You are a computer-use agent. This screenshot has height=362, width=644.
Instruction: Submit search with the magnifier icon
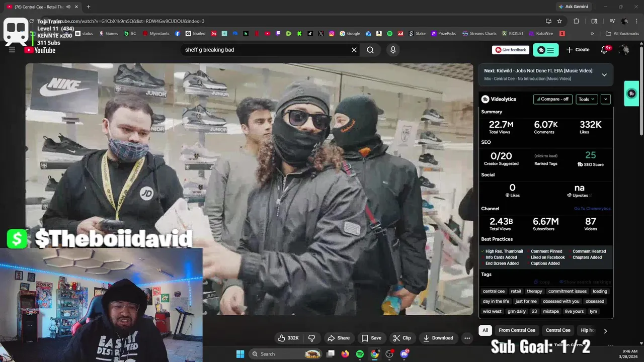click(370, 50)
